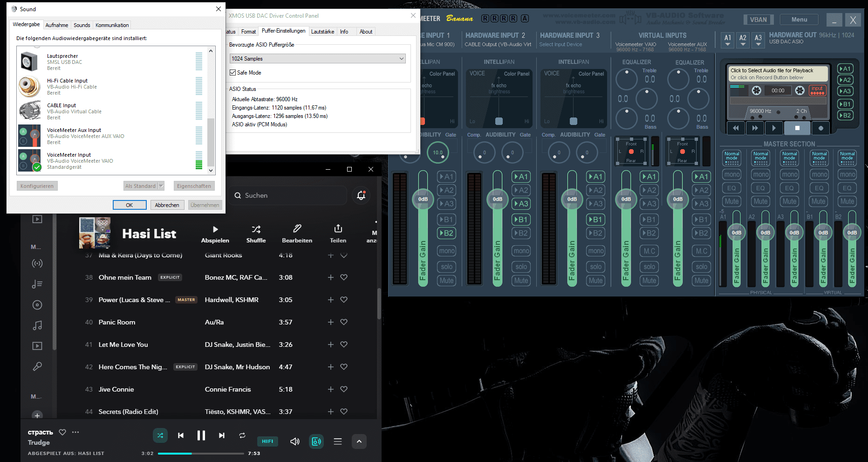Viewport: 868px width, 462px height.
Task: Open the ASIO buffer size dropdown
Action: [317, 59]
